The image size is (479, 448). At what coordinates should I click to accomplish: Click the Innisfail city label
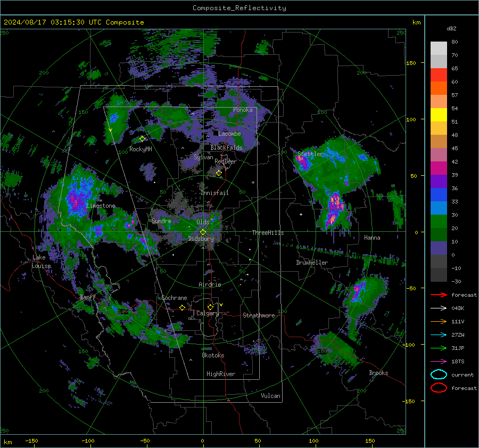point(214,193)
